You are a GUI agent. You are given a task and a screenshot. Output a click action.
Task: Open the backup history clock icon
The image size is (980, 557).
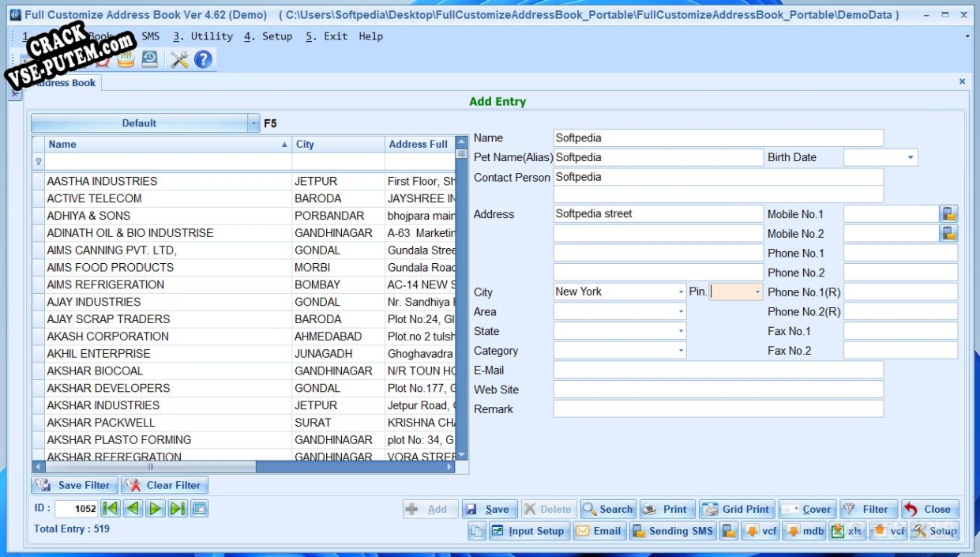click(x=149, y=59)
